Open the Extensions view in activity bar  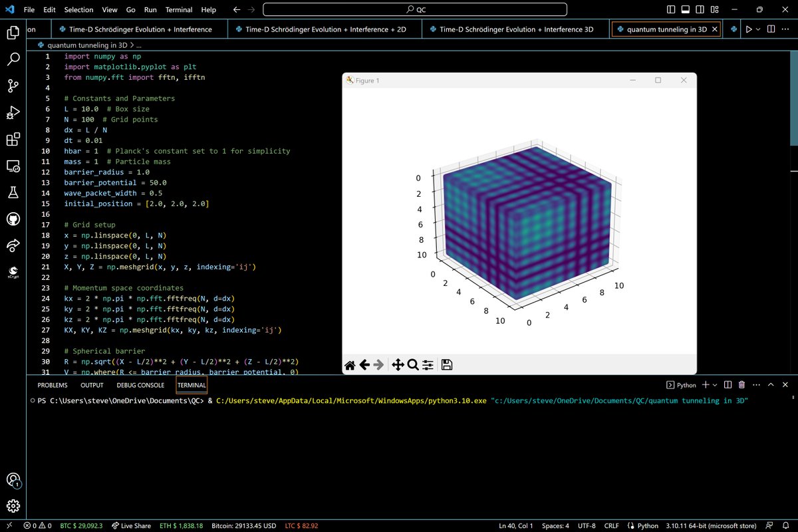pyautogui.click(x=13, y=140)
